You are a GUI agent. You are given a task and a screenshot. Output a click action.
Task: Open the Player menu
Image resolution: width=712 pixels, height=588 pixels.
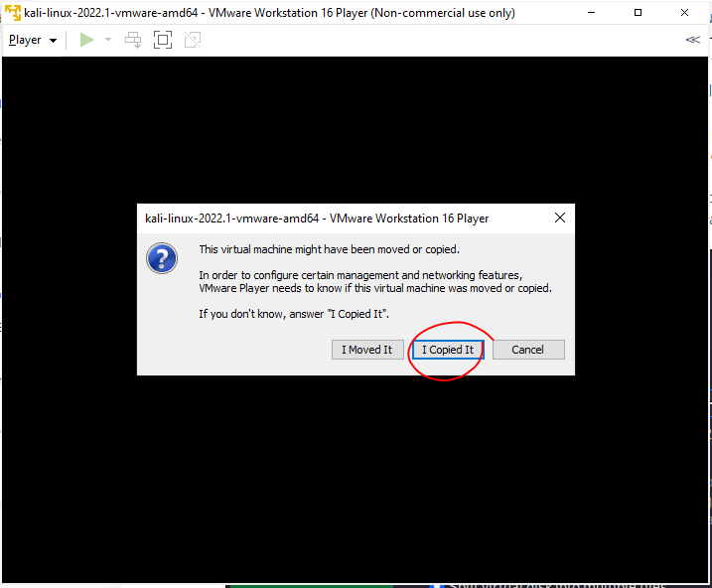coord(33,40)
